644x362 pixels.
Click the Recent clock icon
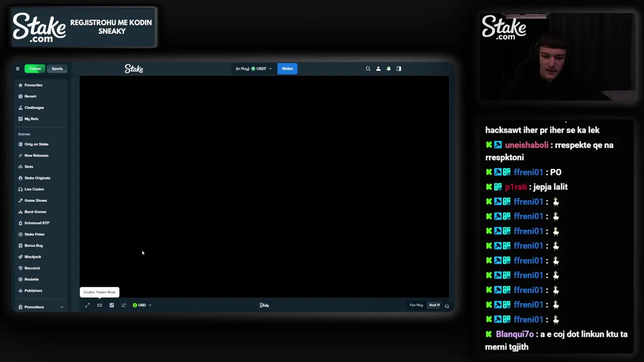click(x=21, y=96)
